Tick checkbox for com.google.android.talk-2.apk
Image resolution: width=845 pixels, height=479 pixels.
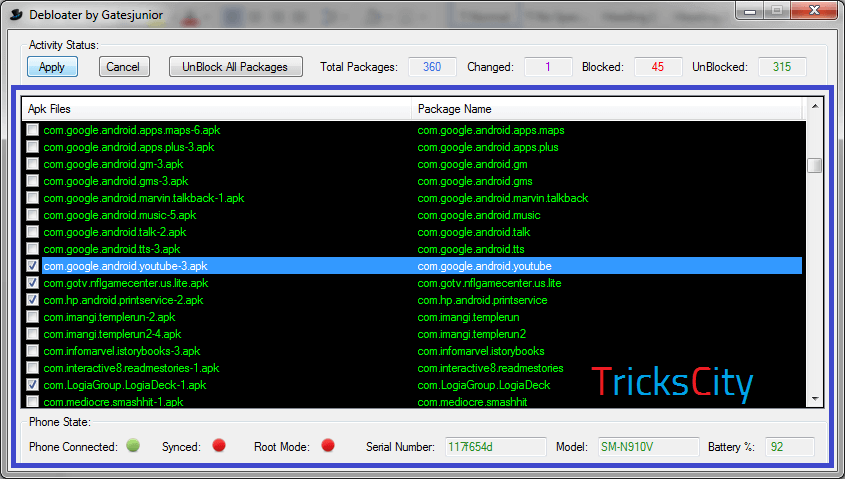[x=33, y=232]
